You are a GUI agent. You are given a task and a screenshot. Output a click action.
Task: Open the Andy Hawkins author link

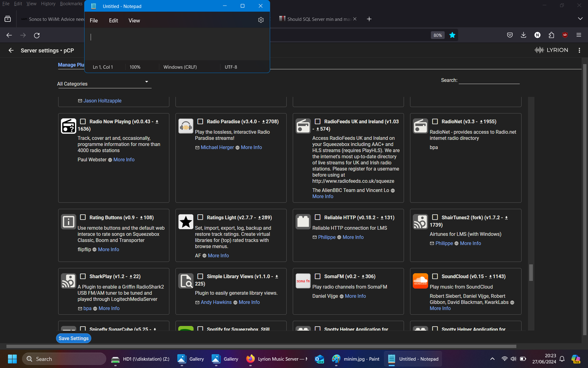tap(216, 302)
